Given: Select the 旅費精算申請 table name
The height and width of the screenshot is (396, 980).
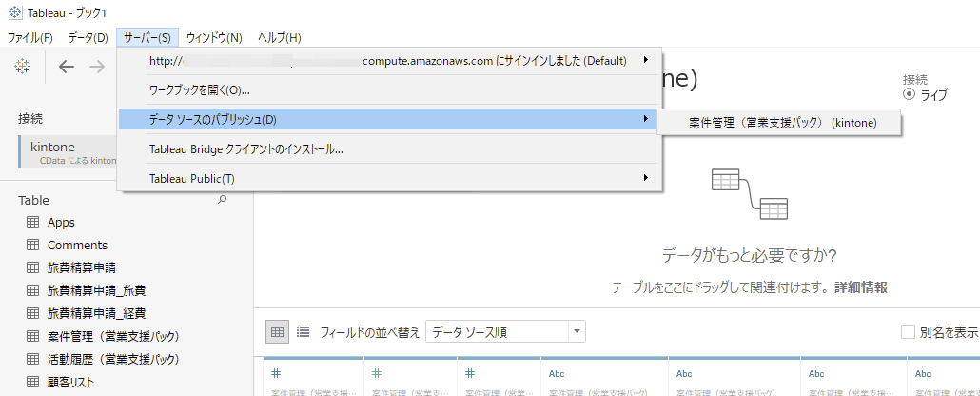Looking at the screenshot, I should point(83,267).
